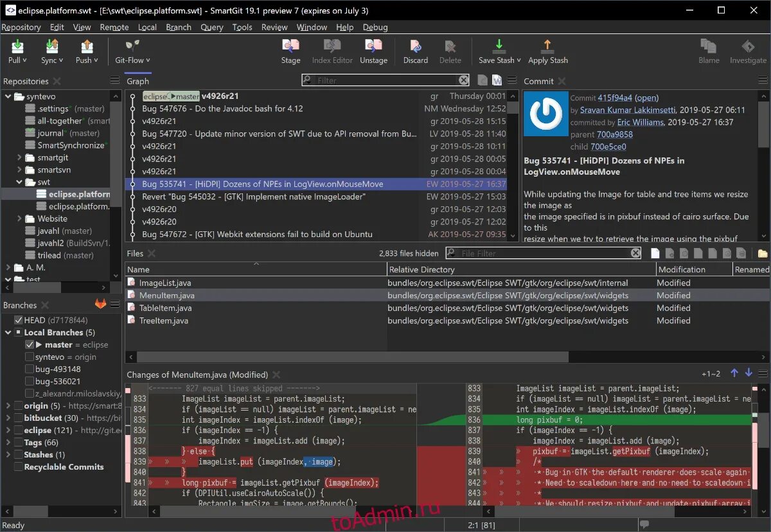Open the Commit panel hamburger menu
The width and height of the screenshot is (771, 532).
764,81
